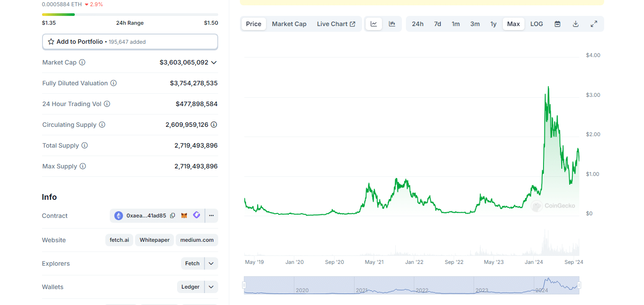Click the purple wallet icon in Contract row
The width and height of the screenshot is (644, 305).
tap(197, 215)
